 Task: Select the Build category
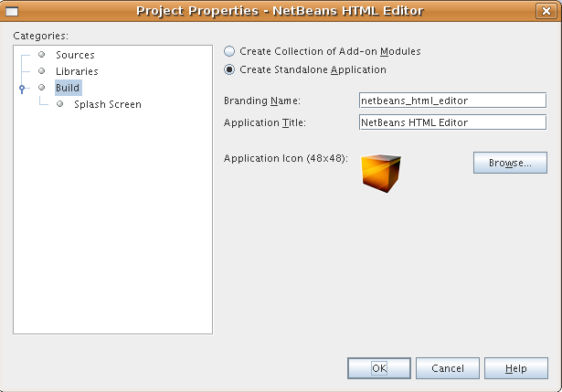pyautogui.click(x=68, y=88)
